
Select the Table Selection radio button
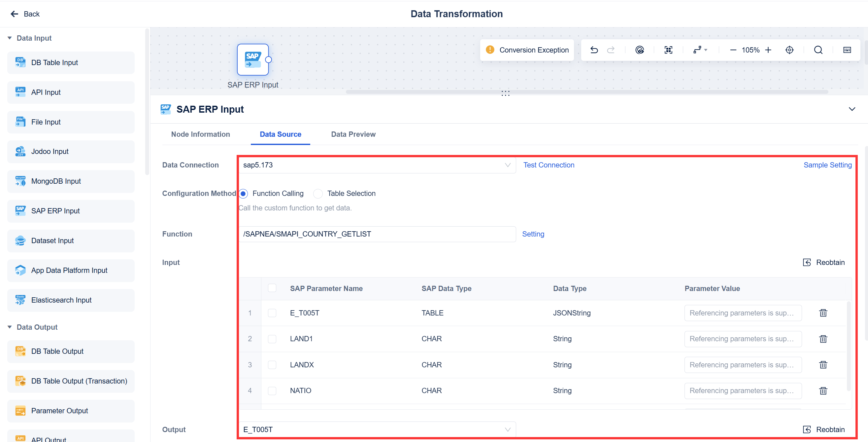[318, 194]
